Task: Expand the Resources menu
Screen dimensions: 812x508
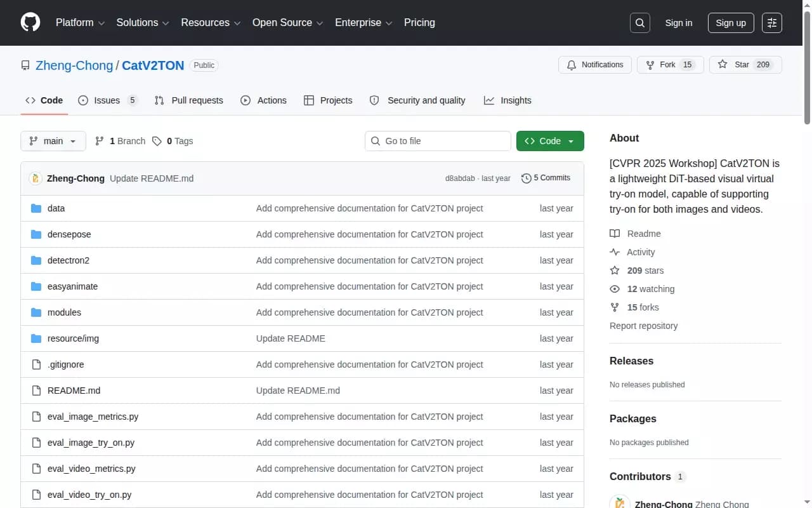Action: coord(211,23)
